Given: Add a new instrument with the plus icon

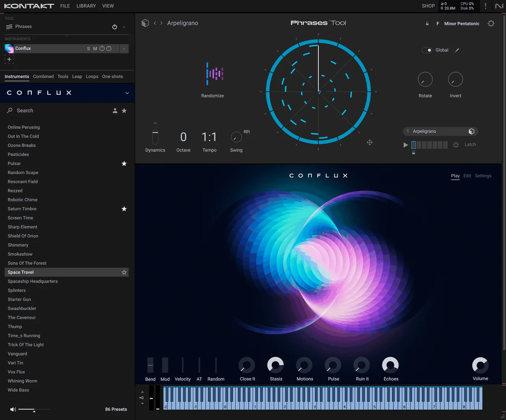Looking at the screenshot, I should click(x=9, y=59).
